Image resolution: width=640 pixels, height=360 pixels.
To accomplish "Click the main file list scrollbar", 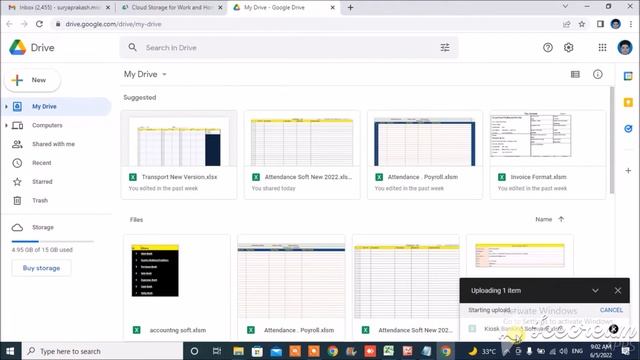I will point(612,141).
